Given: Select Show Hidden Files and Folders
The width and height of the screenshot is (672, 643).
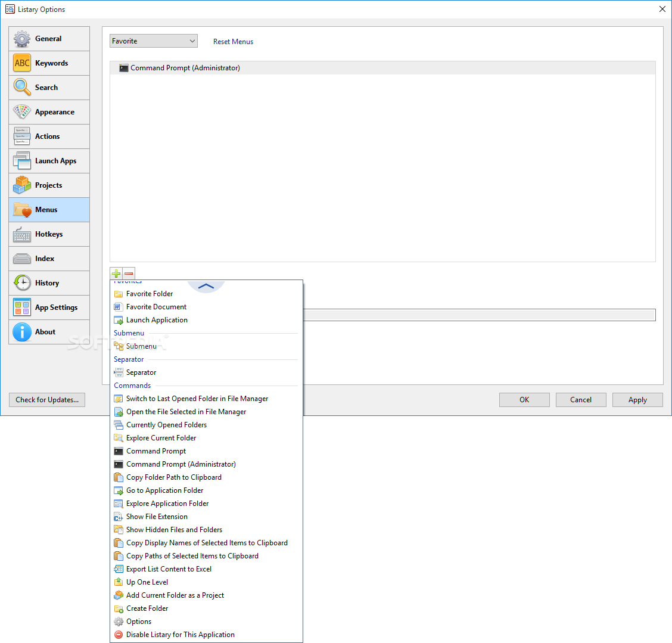Looking at the screenshot, I should click(x=206, y=530).
